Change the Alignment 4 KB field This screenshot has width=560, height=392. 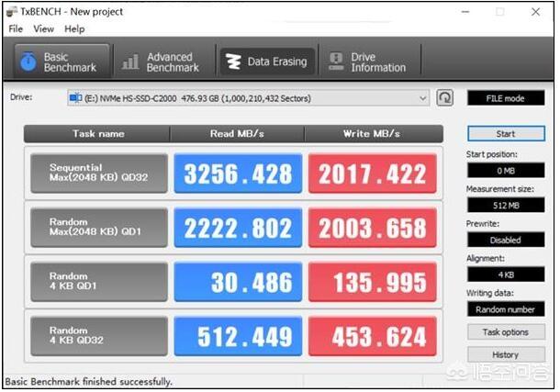coord(506,274)
